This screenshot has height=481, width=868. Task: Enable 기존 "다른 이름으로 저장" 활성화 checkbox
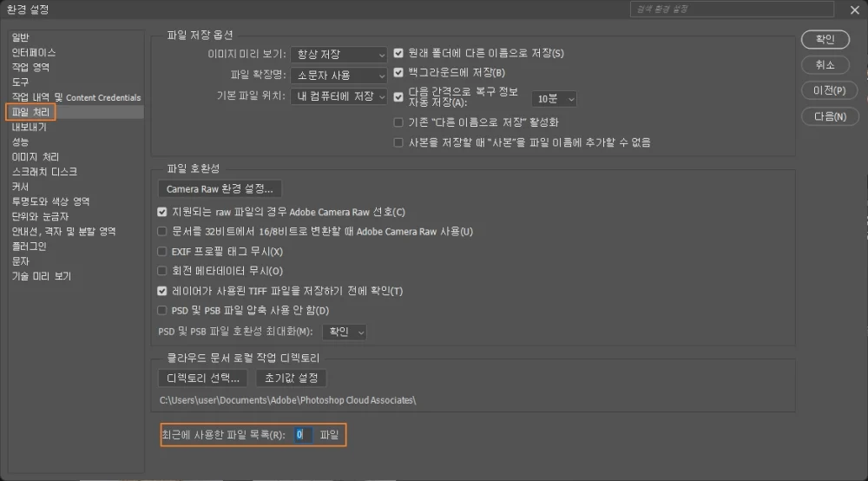(x=398, y=122)
